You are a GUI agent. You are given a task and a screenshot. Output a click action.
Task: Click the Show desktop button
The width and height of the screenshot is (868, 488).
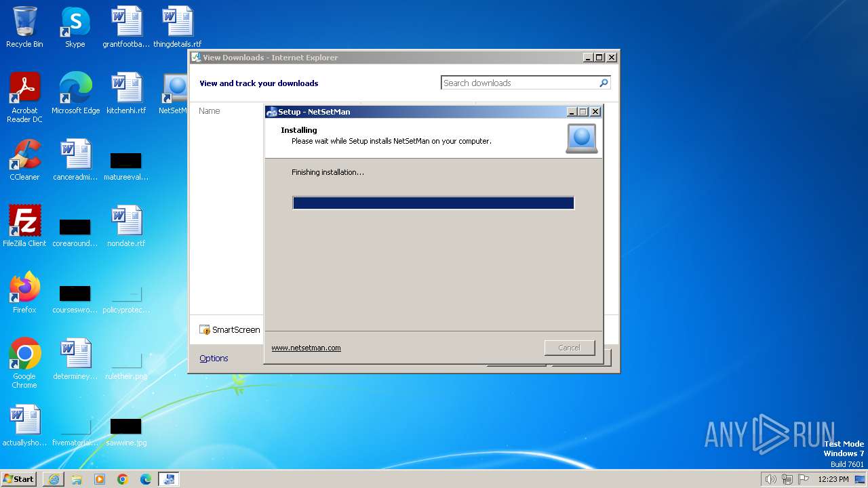click(861, 479)
